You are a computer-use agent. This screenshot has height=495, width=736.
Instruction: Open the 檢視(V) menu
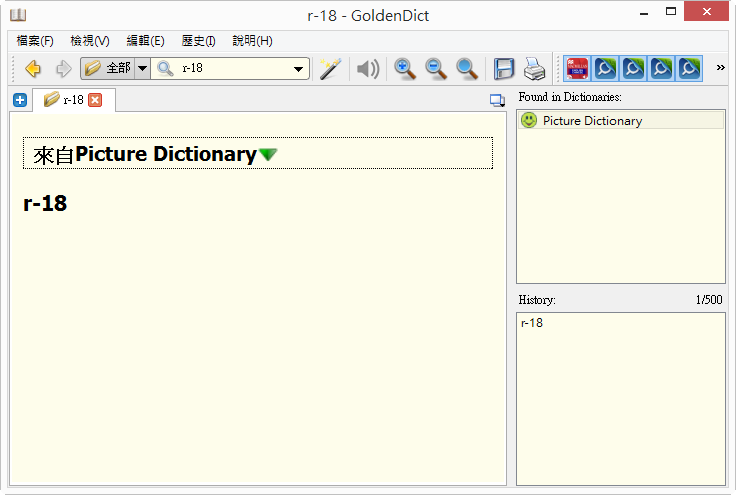coord(90,41)
